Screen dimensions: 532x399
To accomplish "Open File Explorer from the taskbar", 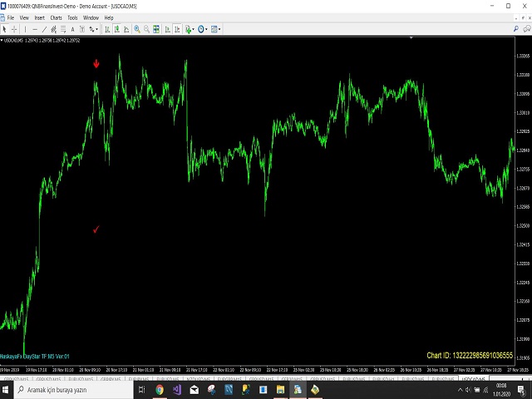I will click(280, 390).
